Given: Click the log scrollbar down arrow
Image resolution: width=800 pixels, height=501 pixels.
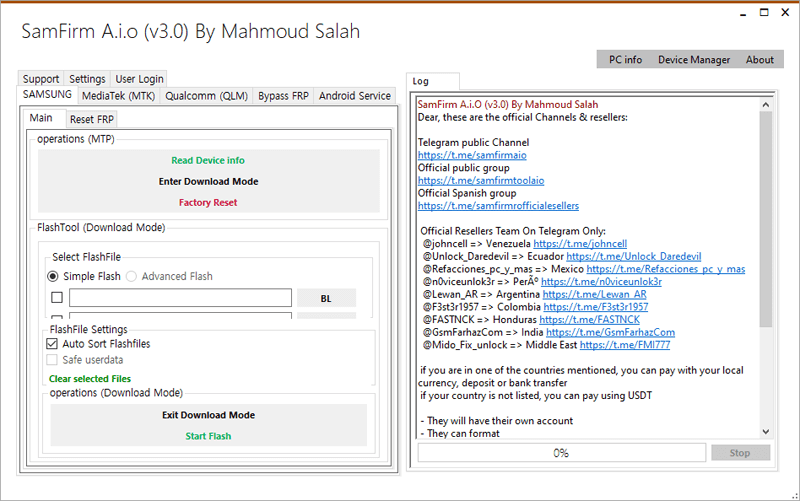Looking at the screenshot, I should pyautogui.click(x=765, y=432).
